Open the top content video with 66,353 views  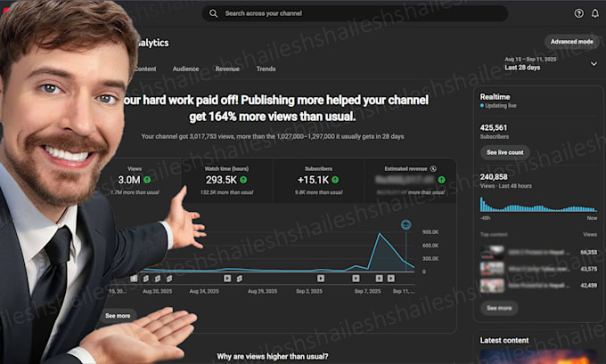[538, 252]
